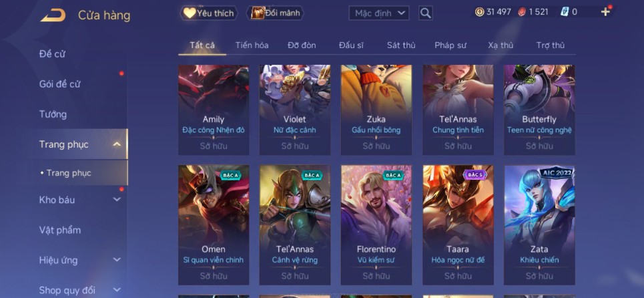644x298 pixels.
Task: Switch to the Sát thủ tab
Action: coord(401,45)
